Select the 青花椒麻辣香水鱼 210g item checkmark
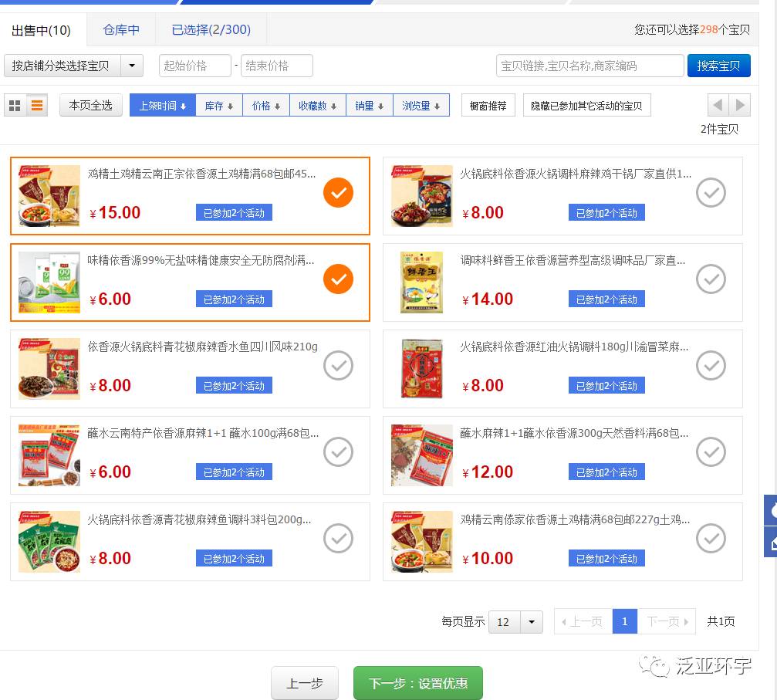 click(x=339, y=365)
